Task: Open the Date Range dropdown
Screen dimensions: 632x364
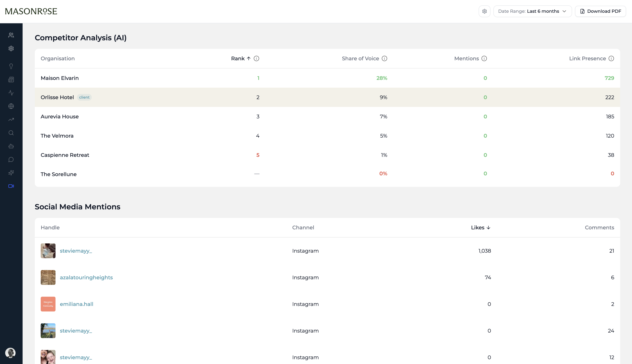Action: tap(532, 11)
